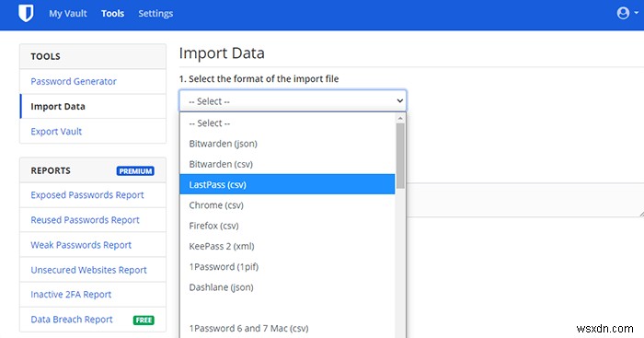
Task: Open the account profile menu icon
Action: point(627,13)
